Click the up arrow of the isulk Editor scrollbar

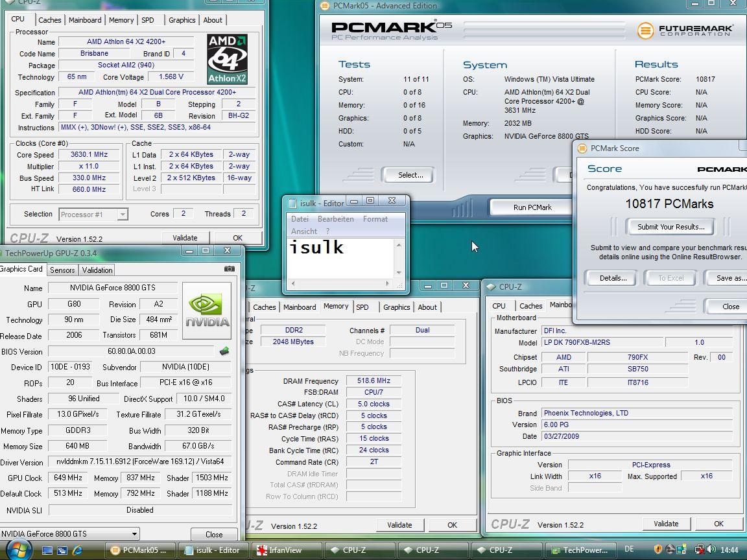[x=399, y=245]
